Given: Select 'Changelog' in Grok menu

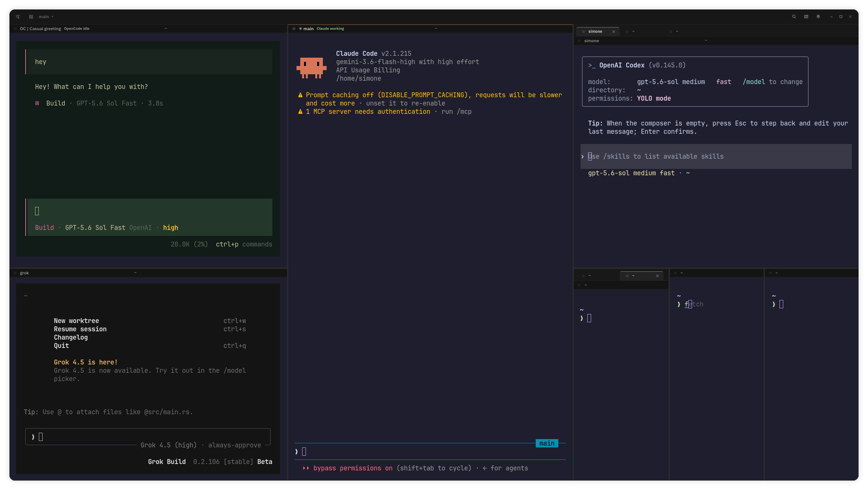Looking at the screenshot, I should point(71,337).
